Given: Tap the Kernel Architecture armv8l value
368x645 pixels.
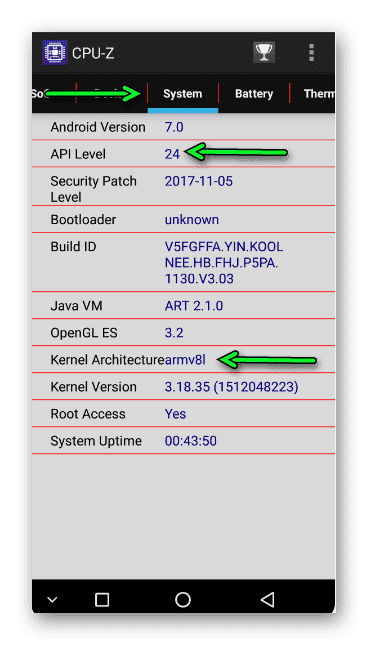Looking at the screenshot, I should click(x=185, y=360).
